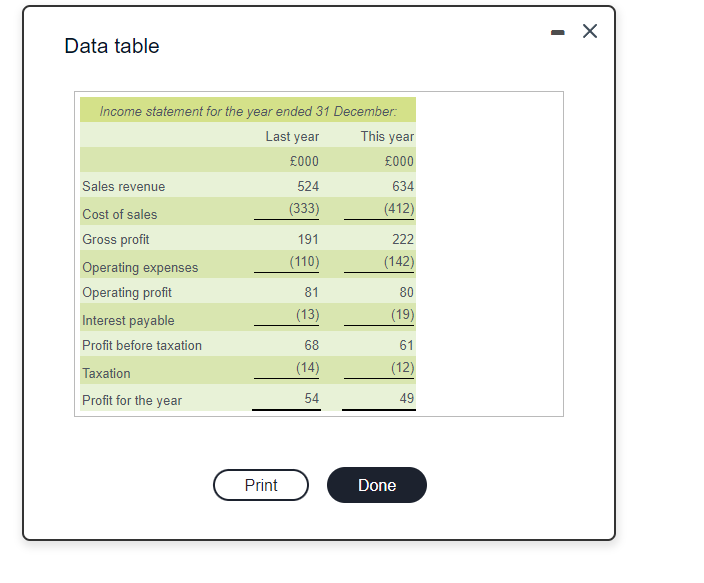Select this year profit for the year 49
This screenshot has height=583, width=704.
pyautogui.click(x=406, y=398)
